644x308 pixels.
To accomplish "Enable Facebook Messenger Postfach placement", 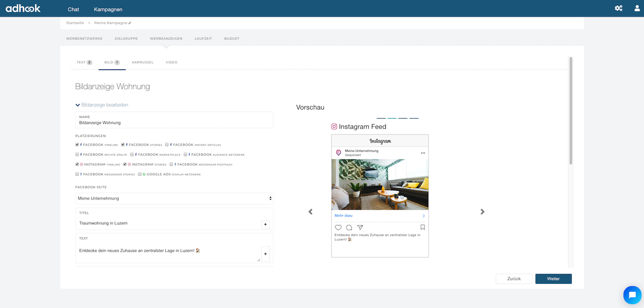I will pos(171,164).
